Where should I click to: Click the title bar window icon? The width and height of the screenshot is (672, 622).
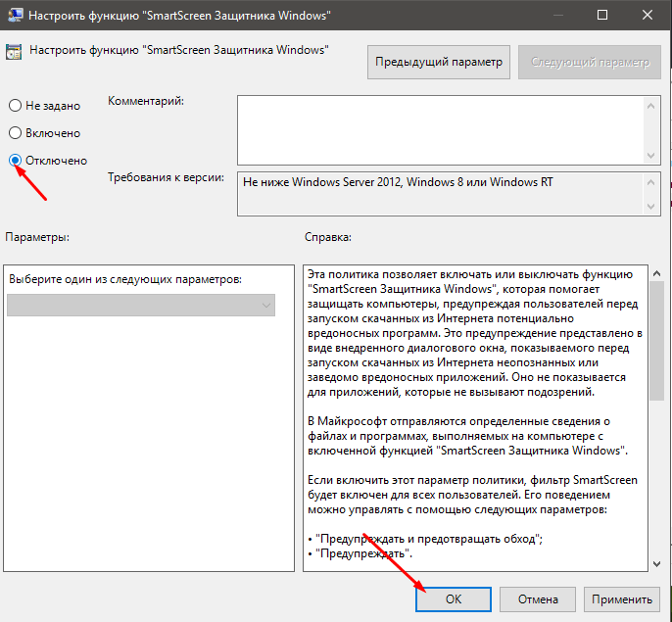point(16,15)
